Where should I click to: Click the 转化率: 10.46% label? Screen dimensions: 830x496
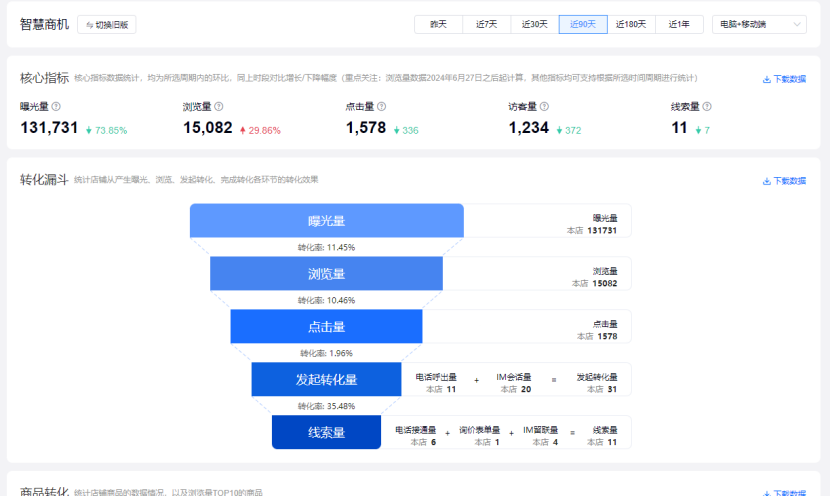pos(326,300)
